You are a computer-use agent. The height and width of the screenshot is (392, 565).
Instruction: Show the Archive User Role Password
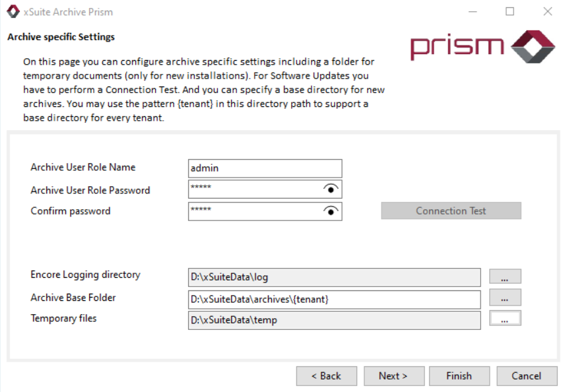coord(331,189)
